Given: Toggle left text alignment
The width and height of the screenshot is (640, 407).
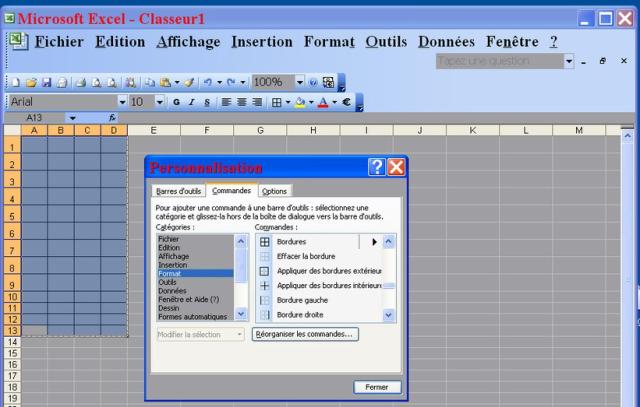Looking at the screenshot, I should pos(226,102).
